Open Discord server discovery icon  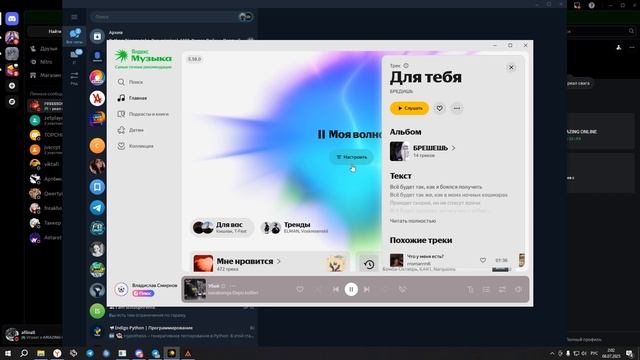pos(12,101)
